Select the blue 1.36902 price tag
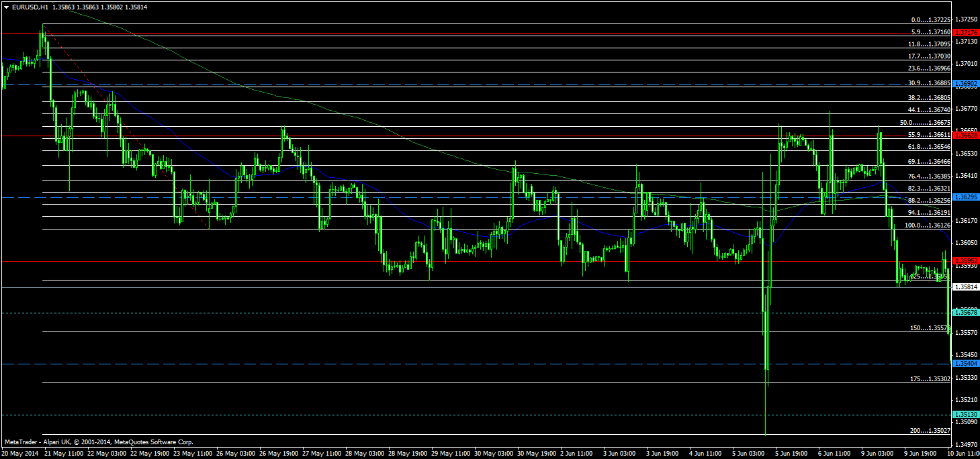The image size is (980, 459). (966, 84)
